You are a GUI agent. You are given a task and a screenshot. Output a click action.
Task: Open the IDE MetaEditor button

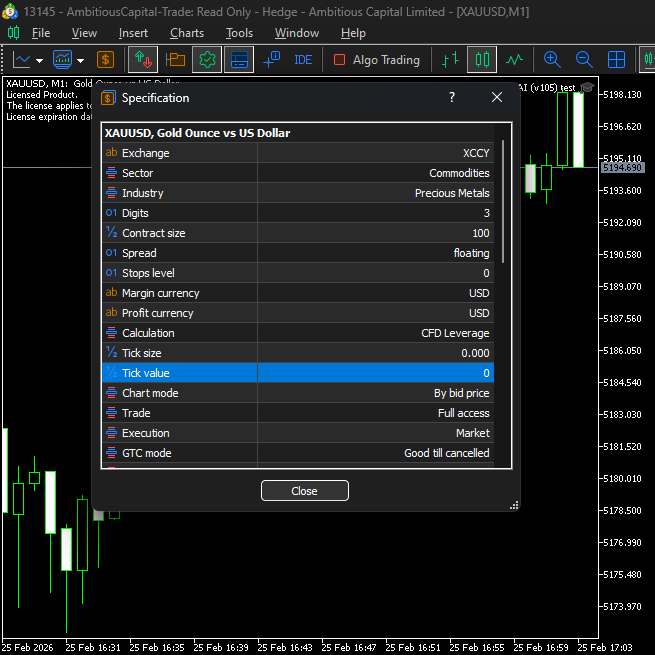tap(303, 60)
